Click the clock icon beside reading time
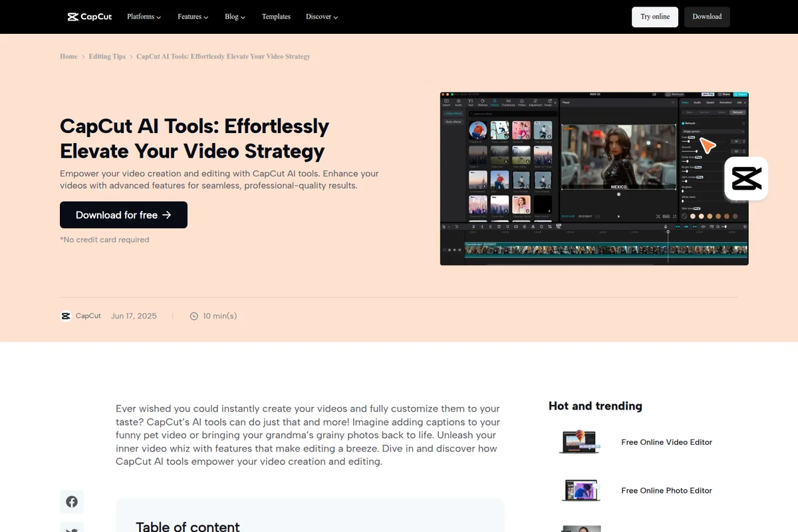798x532 pixels. [194, 316]
